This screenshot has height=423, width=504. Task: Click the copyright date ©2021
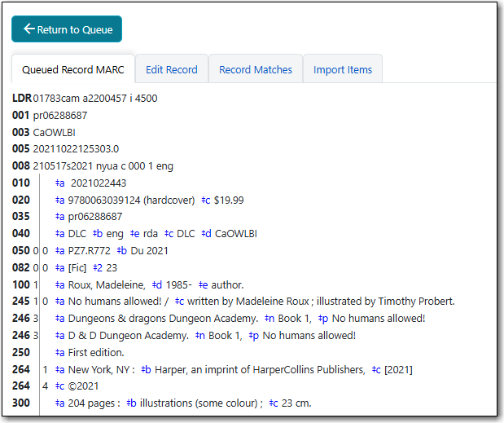83,386
